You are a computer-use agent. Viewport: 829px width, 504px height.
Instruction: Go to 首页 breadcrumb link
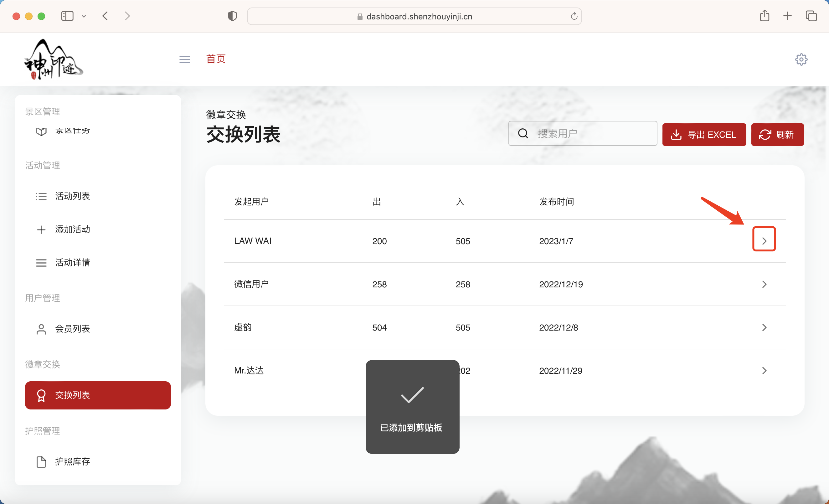[x=216, y=59]
